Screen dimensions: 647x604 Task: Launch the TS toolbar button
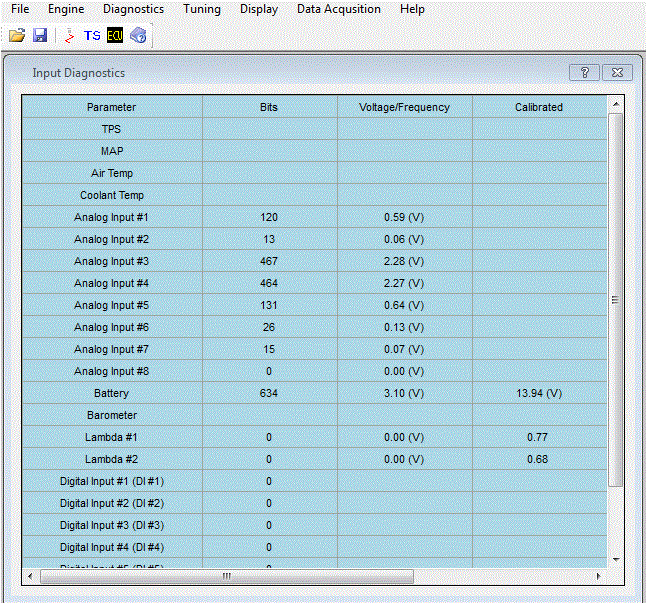coord(92,35)
